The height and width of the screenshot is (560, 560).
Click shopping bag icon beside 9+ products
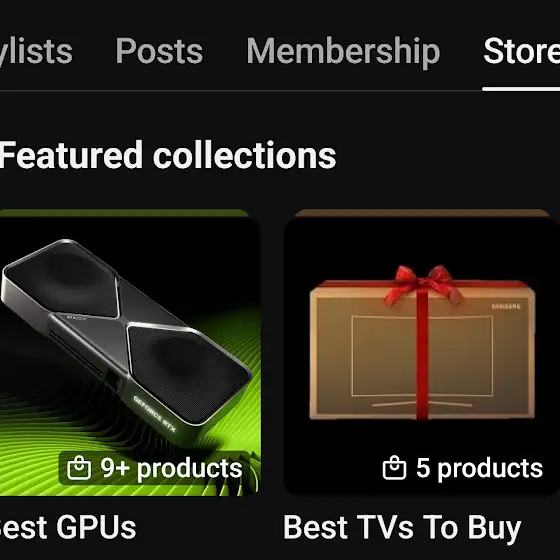pos(79,468)
